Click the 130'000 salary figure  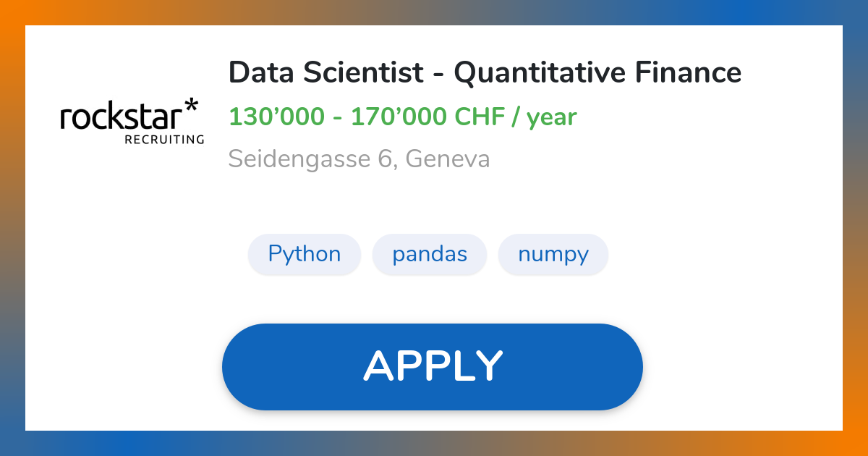(276, 116)
